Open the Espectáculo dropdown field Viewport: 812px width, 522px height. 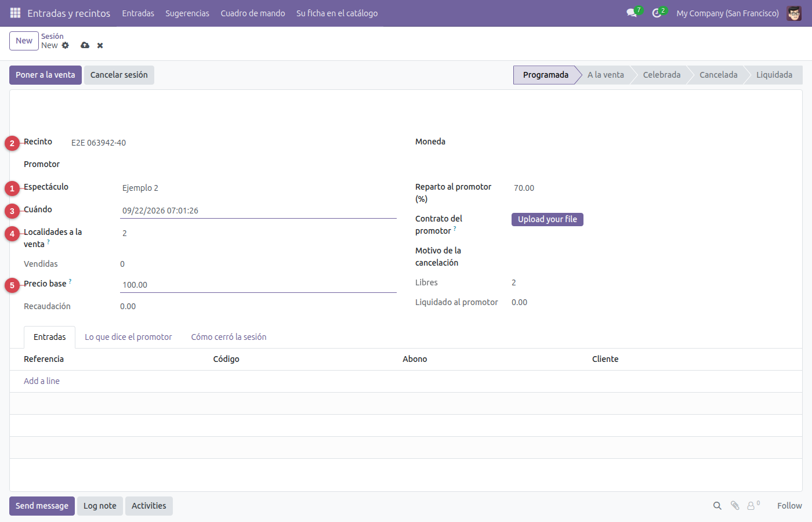click(258, 188)
